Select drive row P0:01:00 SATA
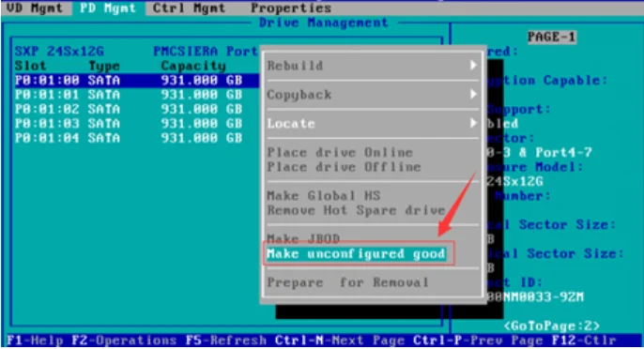 137,80
